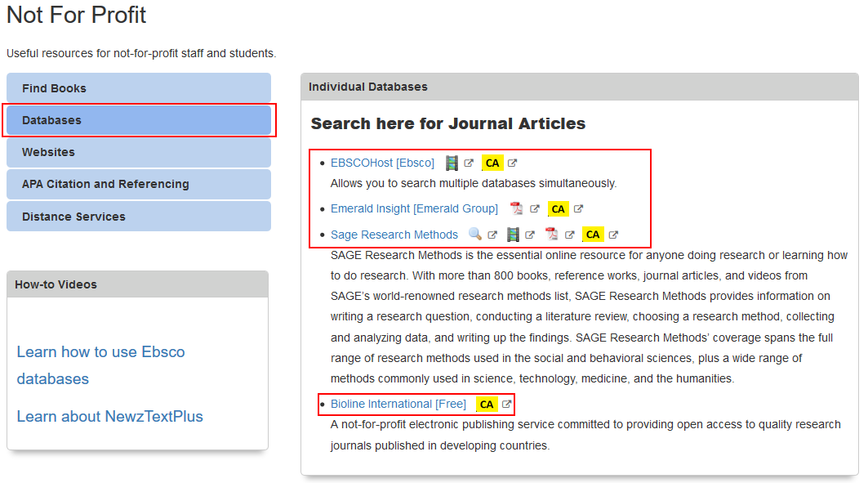Screen dimensions: 868x483
Task: Click external link icon after Sage magnifier icon
Action: coord(492,235)
